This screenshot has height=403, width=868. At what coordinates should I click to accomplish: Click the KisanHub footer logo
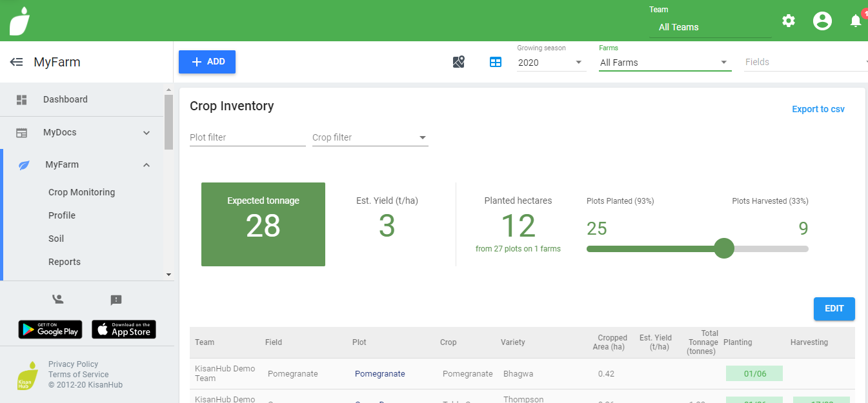tap(28, 375)
